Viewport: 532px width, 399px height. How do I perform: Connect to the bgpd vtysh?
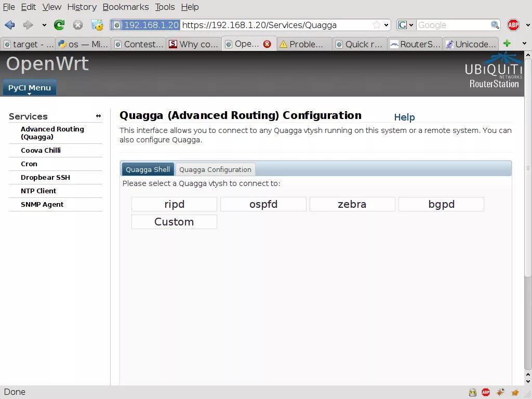pos(441,204)
